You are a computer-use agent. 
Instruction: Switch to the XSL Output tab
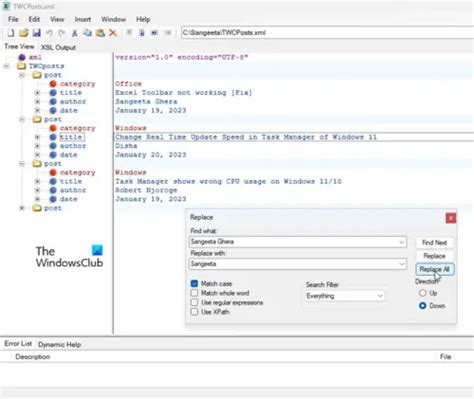[x=58, y=48]
